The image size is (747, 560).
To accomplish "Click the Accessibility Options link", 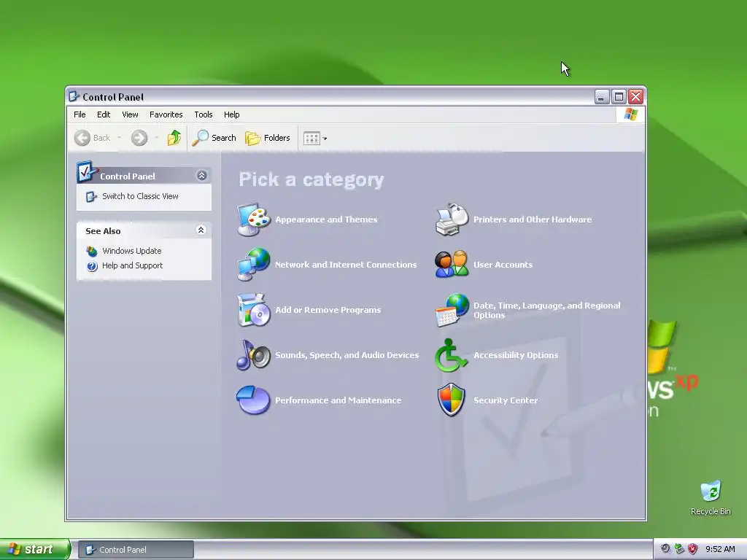I will (516, 355).
